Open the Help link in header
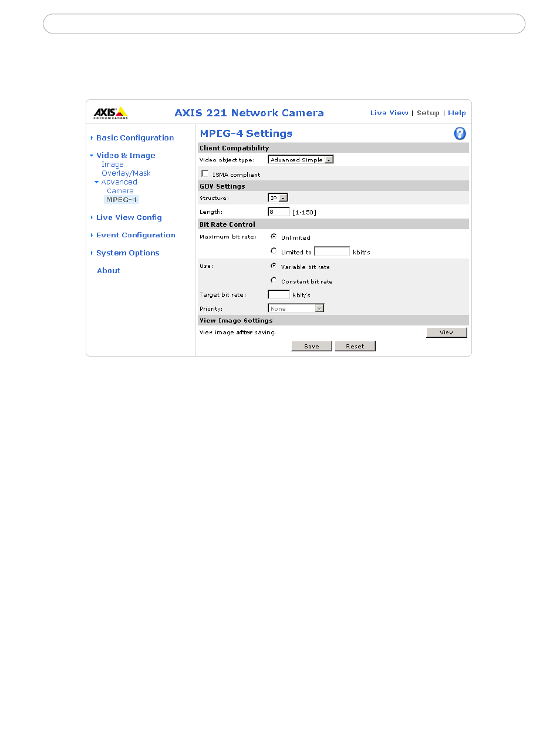560x742 pixels. pos(457,113)
